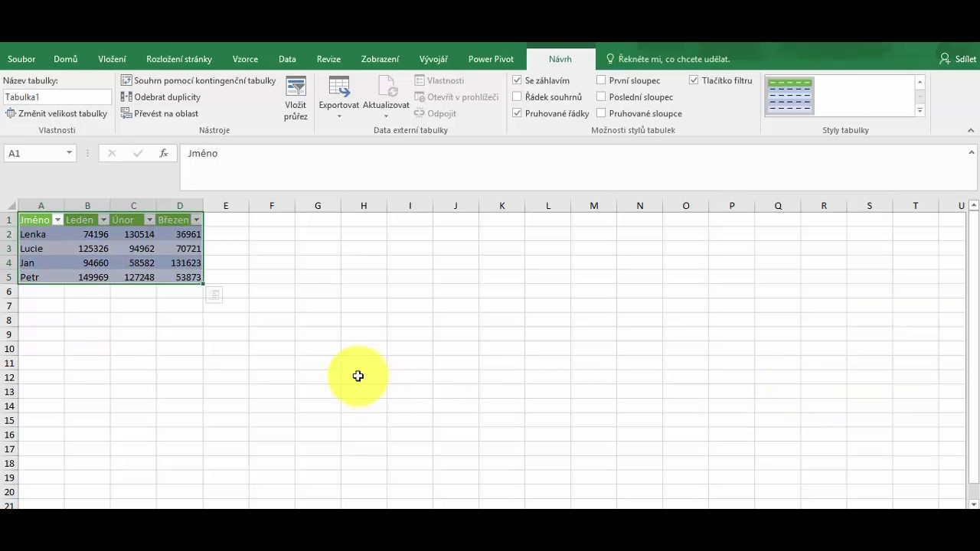
Task: Open the Únor column filter dropdown
Action: [149, 220]
